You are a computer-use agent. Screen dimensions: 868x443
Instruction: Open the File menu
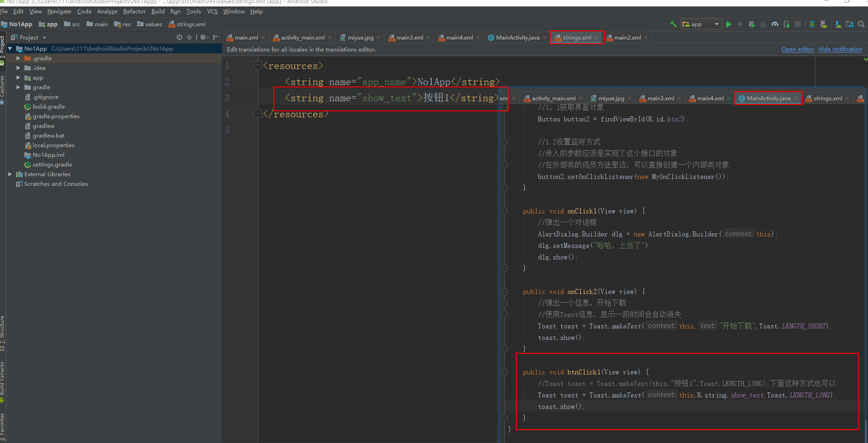[x=4, y=12]
